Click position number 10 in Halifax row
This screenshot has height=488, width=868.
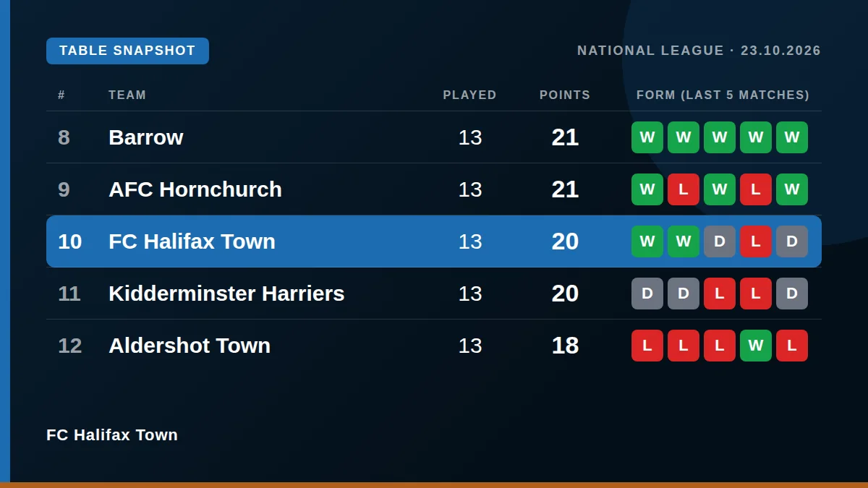(x=70, y=241)
